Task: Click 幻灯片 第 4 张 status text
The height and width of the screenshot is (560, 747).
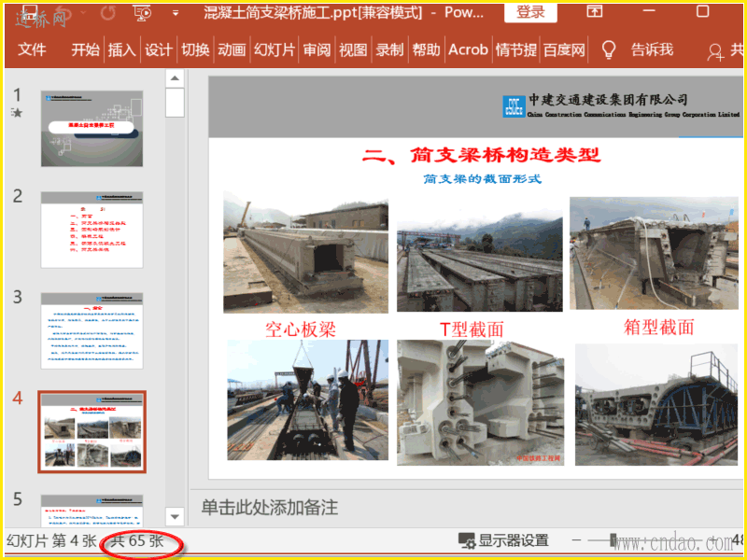Action: [51, 541]
